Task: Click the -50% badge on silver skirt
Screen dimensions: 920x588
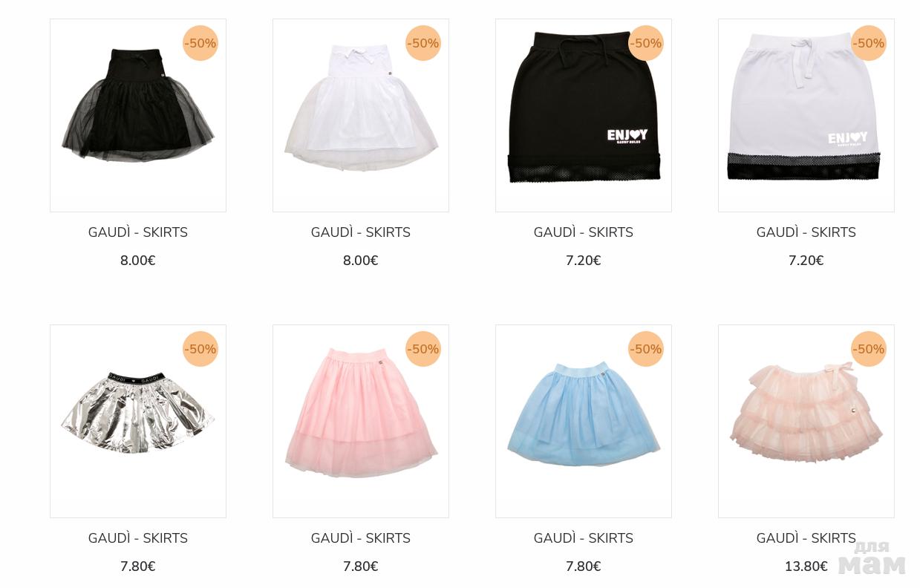Action: pos(200,349)
